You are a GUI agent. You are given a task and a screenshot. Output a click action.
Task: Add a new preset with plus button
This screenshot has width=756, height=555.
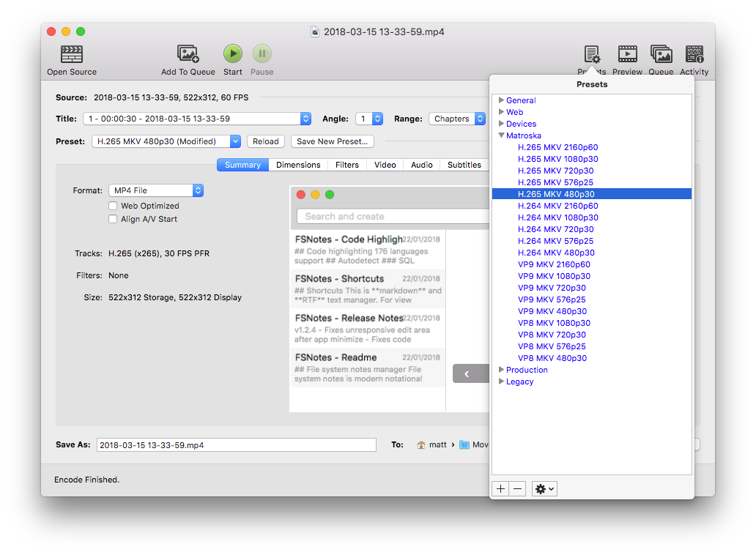coord(500,489)
